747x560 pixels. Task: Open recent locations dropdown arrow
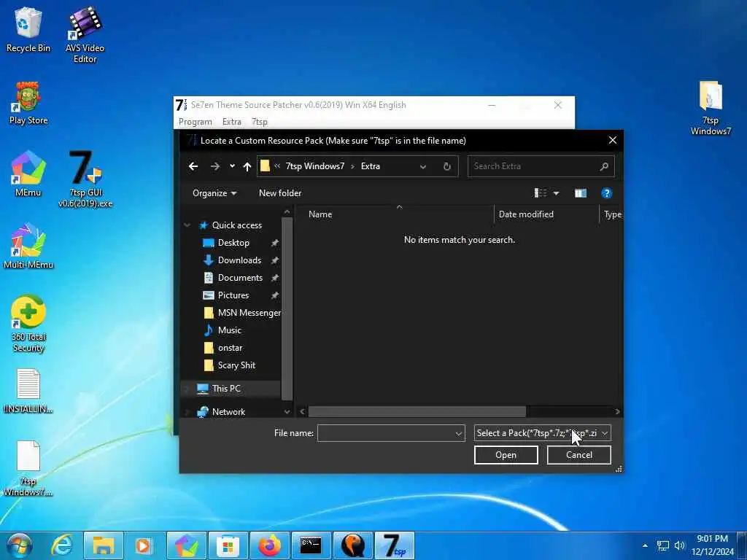pos(232,166)
